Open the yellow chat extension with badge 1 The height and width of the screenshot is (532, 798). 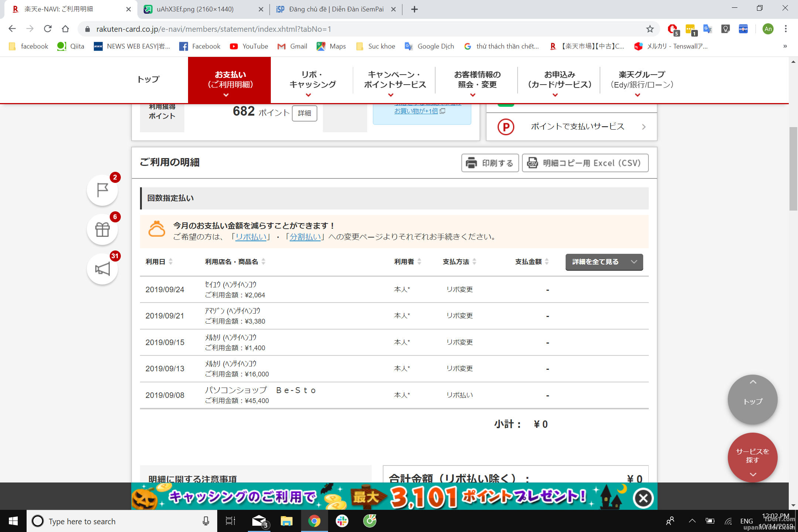[x=690, y=29]
